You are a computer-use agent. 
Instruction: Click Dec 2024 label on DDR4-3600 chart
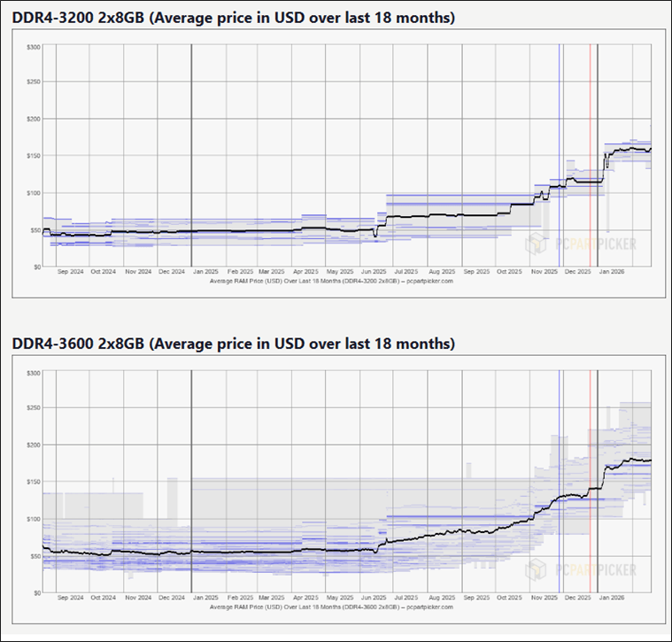pos(172,598)
